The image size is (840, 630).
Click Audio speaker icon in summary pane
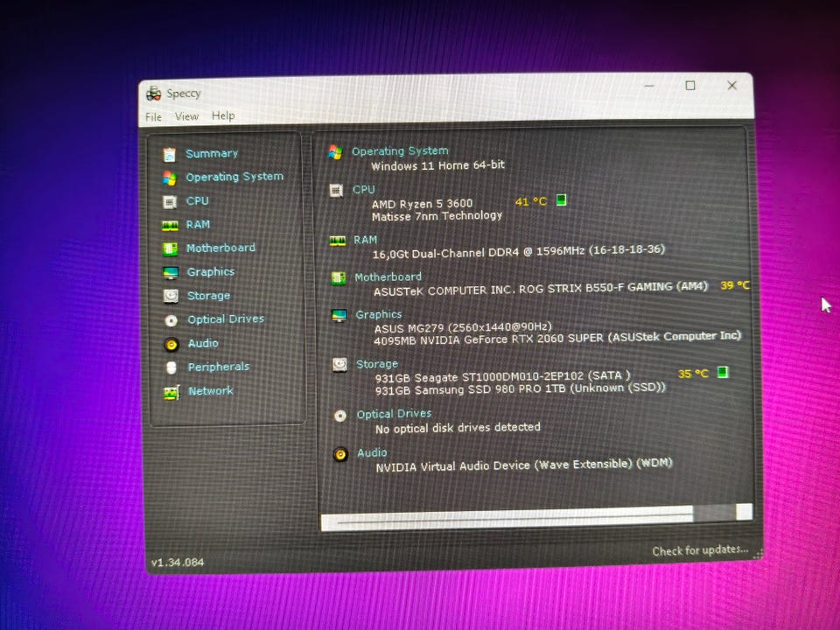tap(340, 454)
